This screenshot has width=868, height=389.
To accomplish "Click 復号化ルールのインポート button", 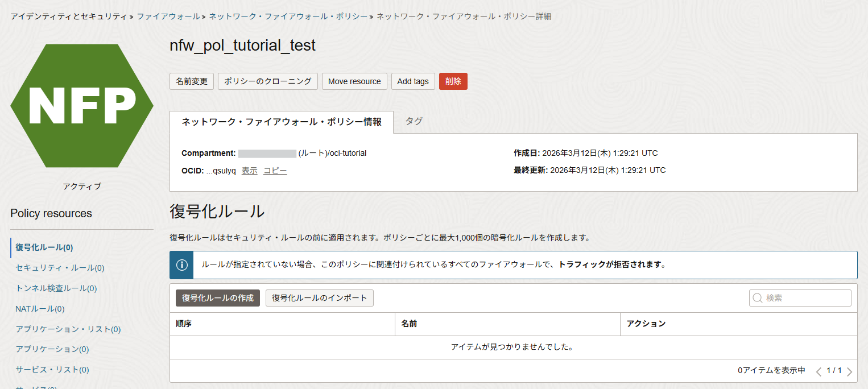I will (x=320, y=298).
